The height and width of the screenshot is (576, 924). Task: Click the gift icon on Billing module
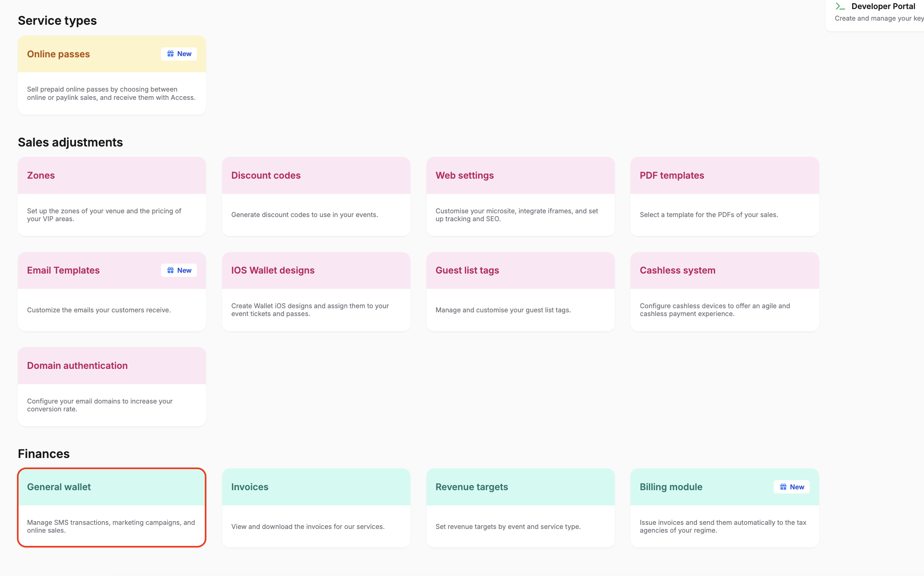click(783, 487)
